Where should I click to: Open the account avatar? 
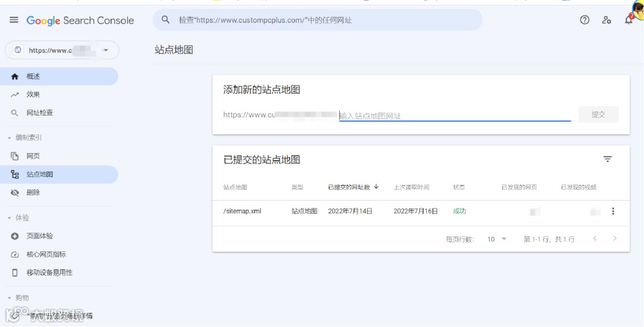click(639, 10)
